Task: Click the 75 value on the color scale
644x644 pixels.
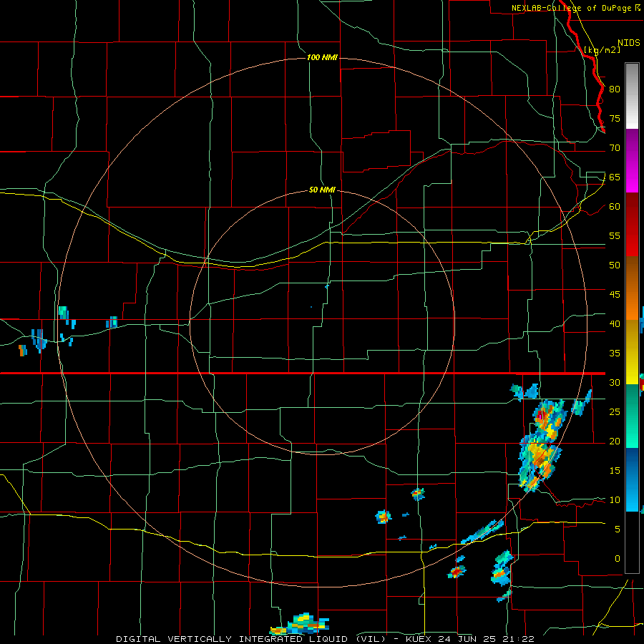Action: (615, 118)
